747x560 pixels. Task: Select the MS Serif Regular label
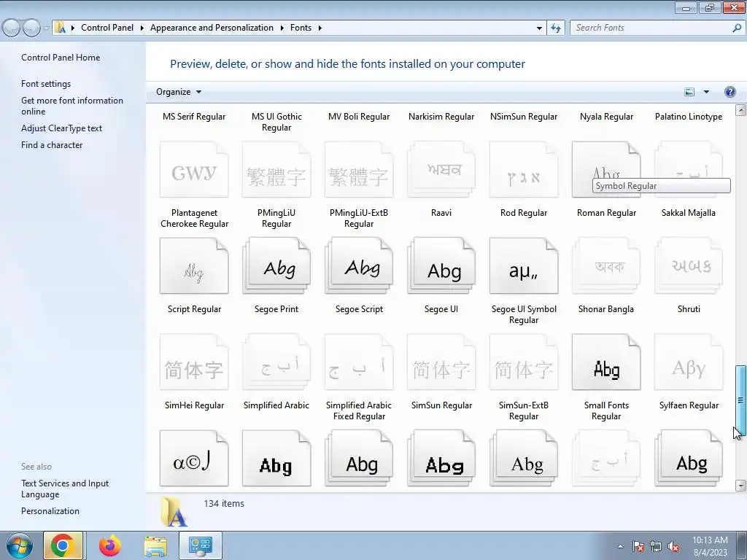[194, 117]
